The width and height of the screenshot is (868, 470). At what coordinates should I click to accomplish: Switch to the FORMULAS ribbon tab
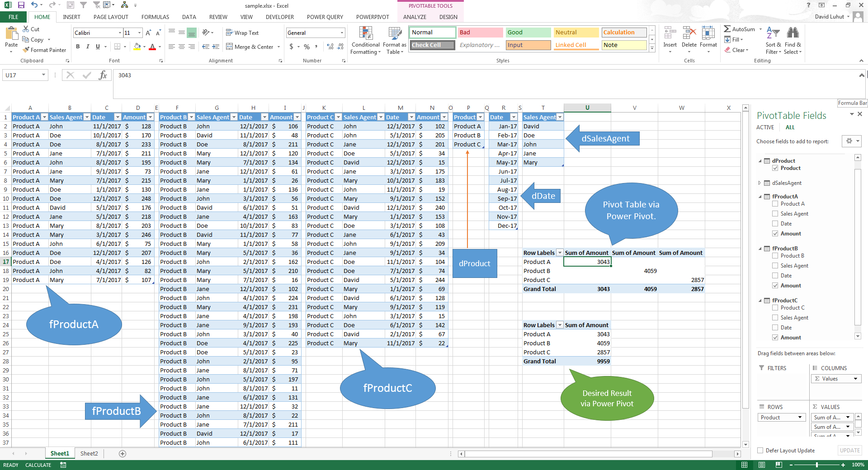[155, 17]
